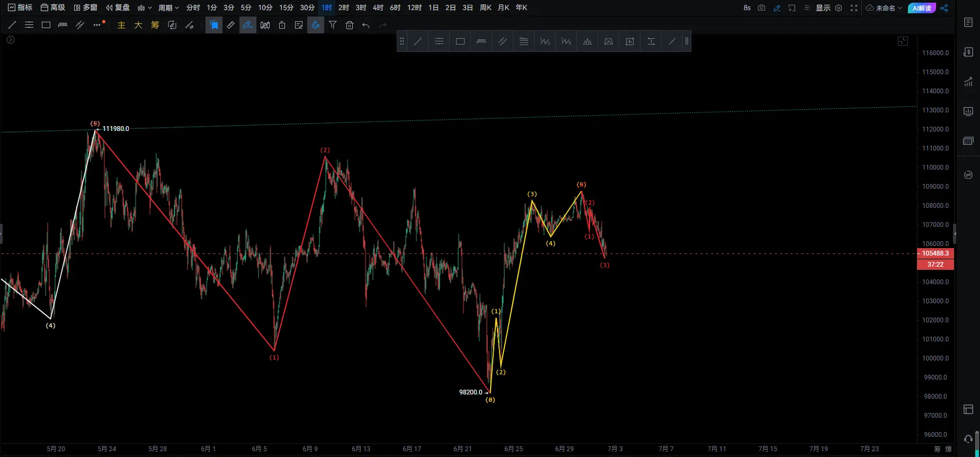
Task: Select the multi-line Fibonacci tool in floating toolbar
Action: point(524,41)
